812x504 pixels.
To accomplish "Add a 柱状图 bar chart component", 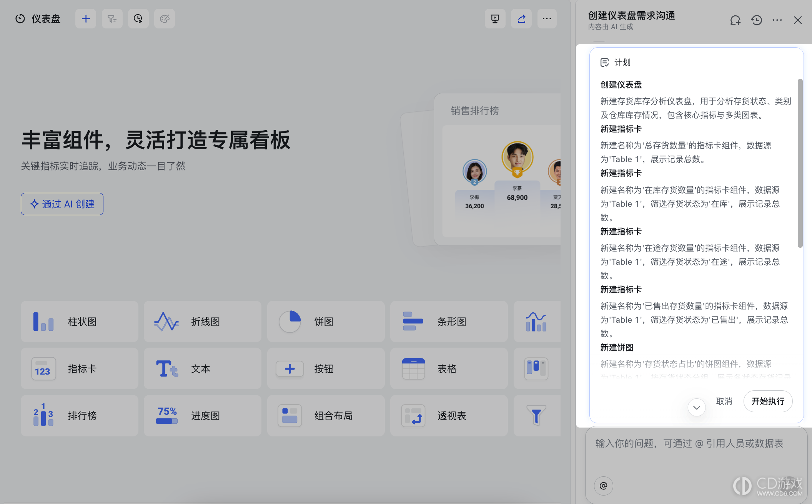I will coord(80,322).
